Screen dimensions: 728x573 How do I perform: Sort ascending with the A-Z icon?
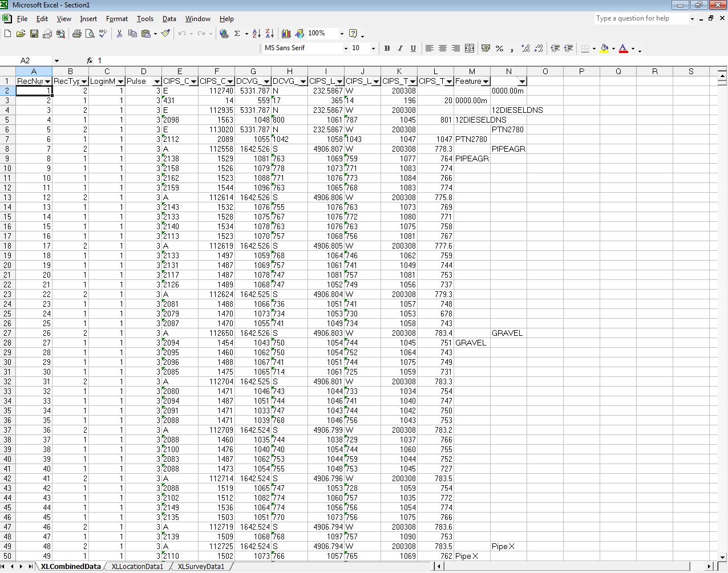pyautogui.click(x=256, y=34)
